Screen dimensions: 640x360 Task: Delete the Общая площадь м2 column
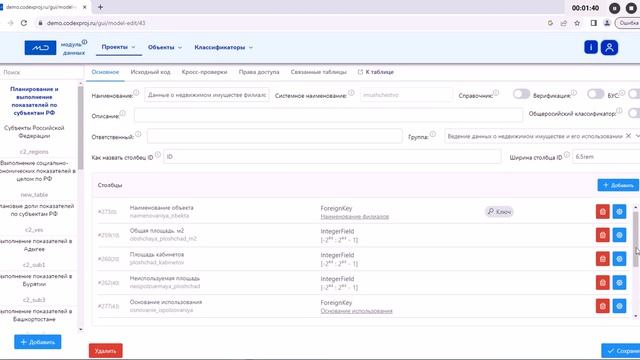click(x=602, y=235)
